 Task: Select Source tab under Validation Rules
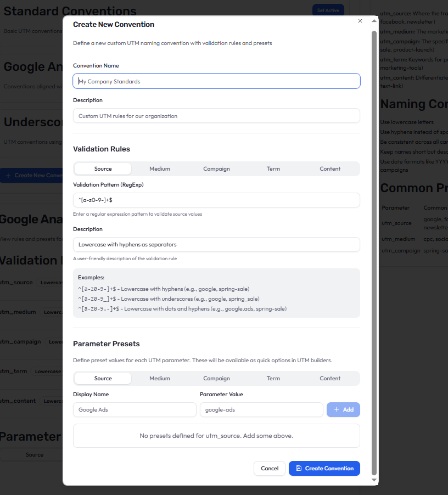[103, 168]
